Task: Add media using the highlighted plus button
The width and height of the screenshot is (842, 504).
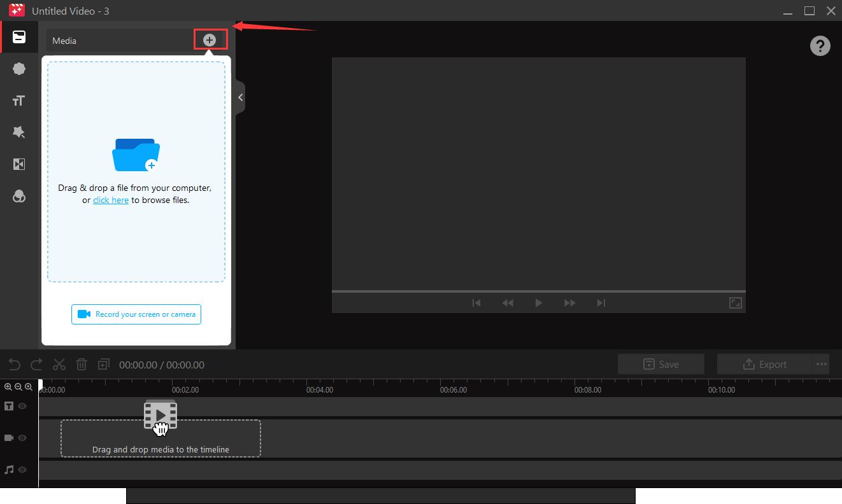Action: (209, 39)
